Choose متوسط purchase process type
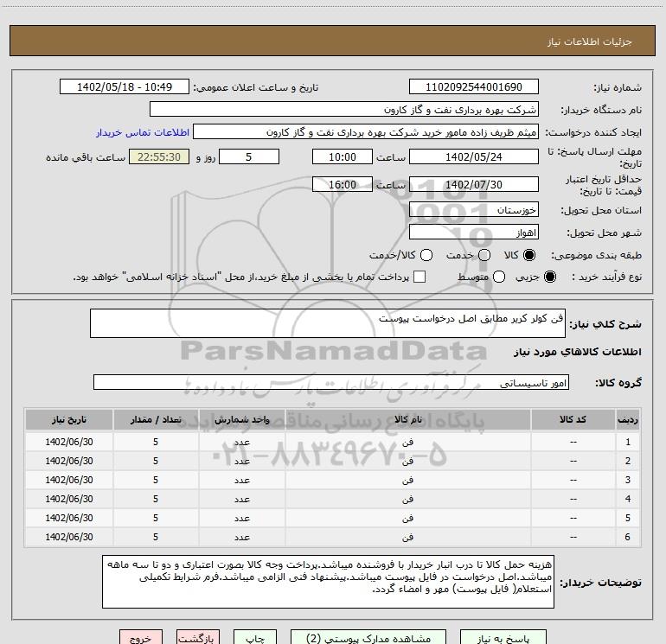 coord(499,277)
